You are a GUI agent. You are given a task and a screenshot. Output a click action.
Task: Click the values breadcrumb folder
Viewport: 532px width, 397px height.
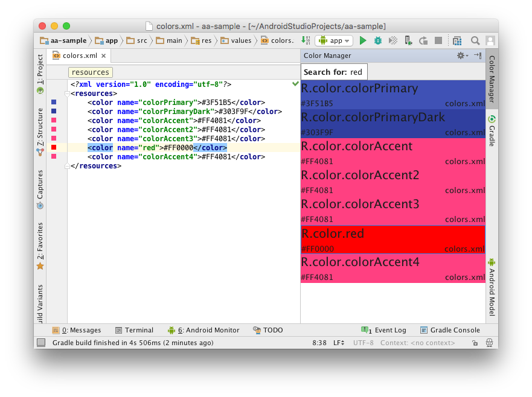236,40
